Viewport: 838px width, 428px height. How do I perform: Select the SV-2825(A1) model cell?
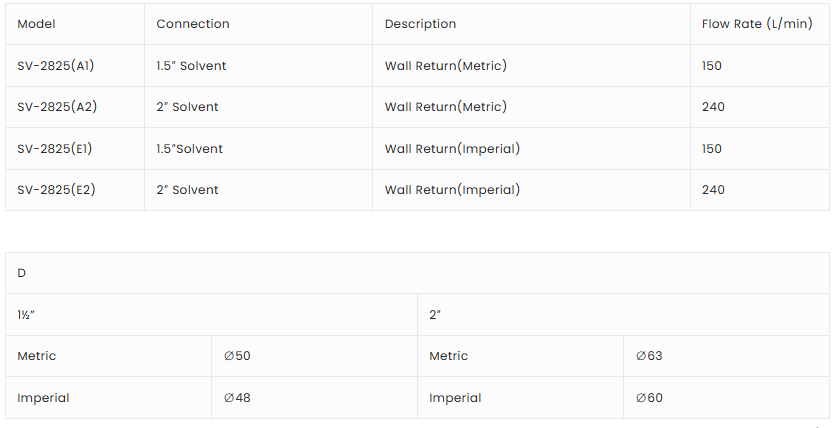56,66
